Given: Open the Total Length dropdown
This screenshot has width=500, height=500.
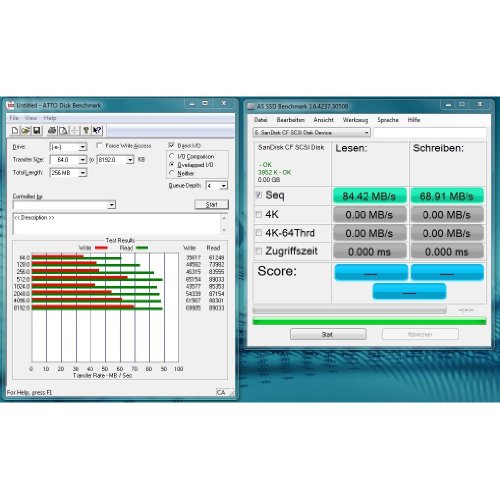Looking at the screenshot, I should point(83,173).
